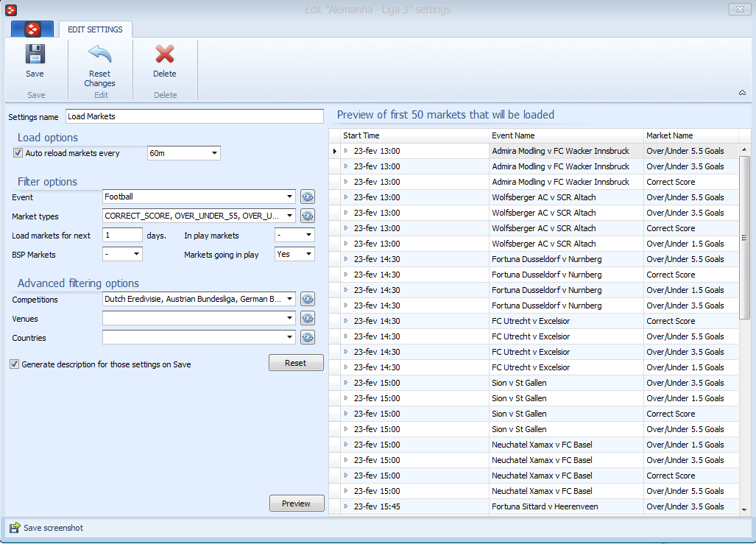Select the Admira Modling Over/Under 3.5 Goals row
The height and width of the screenshot is (544, 756).
click(533, 166)
